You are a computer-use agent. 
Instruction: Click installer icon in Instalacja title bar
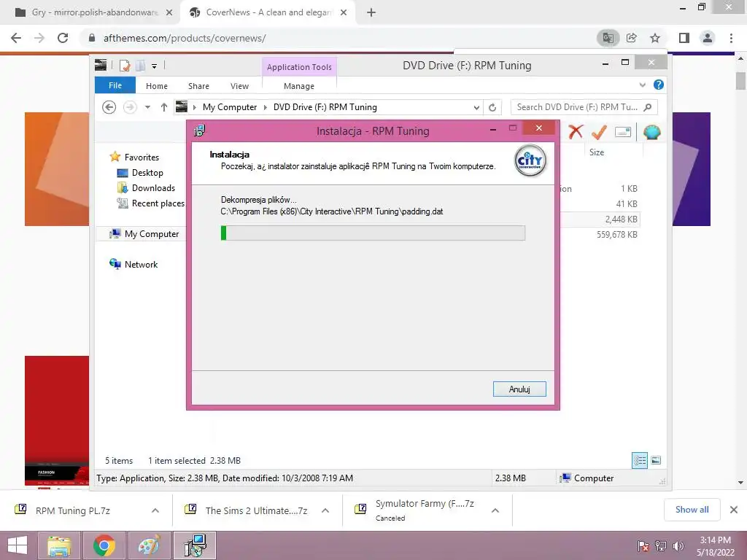(200, 130)
